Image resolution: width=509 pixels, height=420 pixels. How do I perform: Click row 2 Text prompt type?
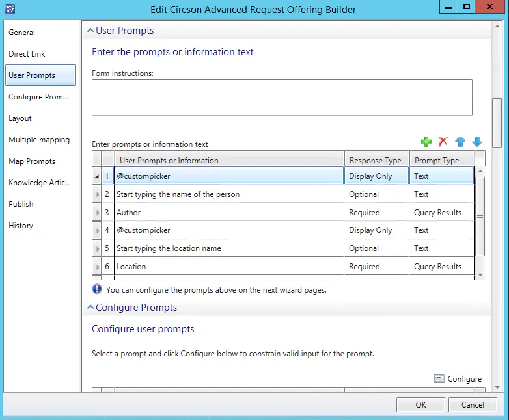coord(441,194)
